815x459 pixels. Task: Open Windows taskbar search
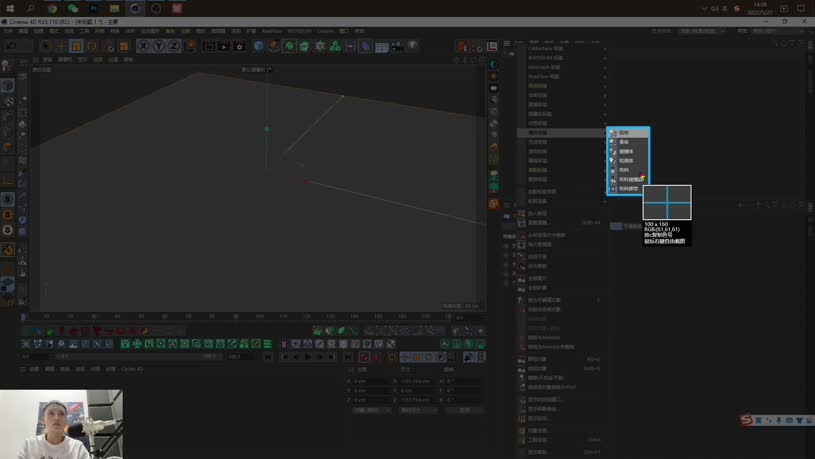click(31, 8)
